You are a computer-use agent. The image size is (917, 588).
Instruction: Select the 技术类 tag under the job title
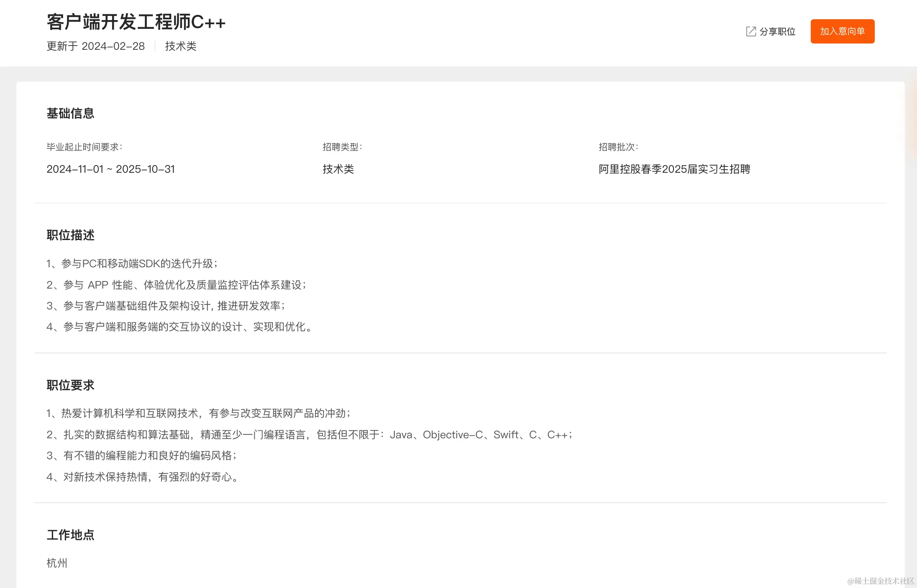pyautogui.click(x=181, y=46)
